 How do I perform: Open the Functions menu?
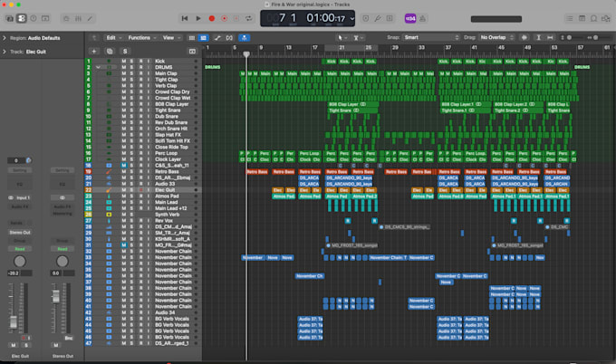click(142, 38)
